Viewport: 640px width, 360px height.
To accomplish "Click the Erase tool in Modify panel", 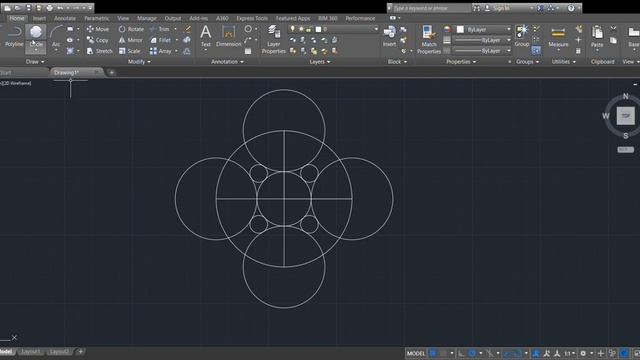I will (x=187, y=29).
